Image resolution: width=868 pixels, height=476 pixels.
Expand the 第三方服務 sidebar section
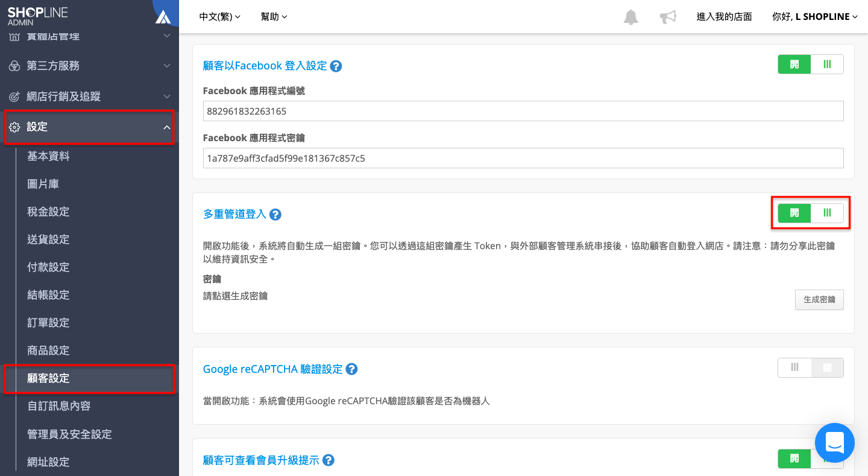(x=89, y=66)
